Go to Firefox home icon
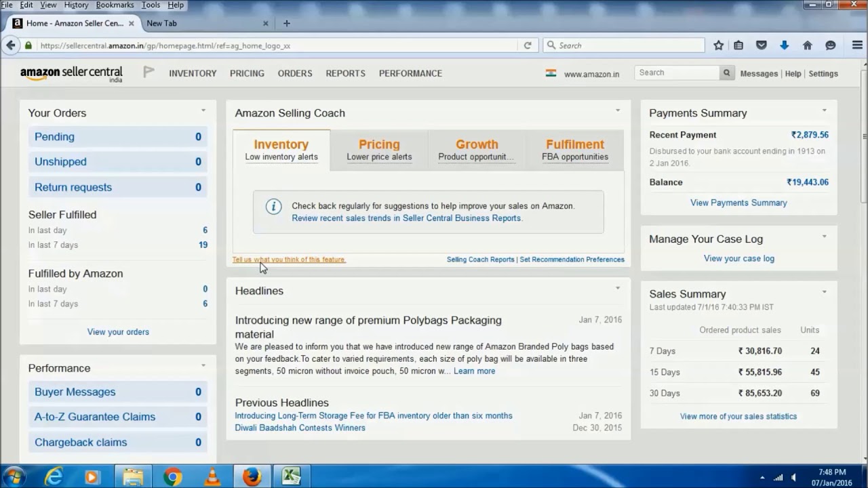The image size is (868, 488). [x=807, y=45]
